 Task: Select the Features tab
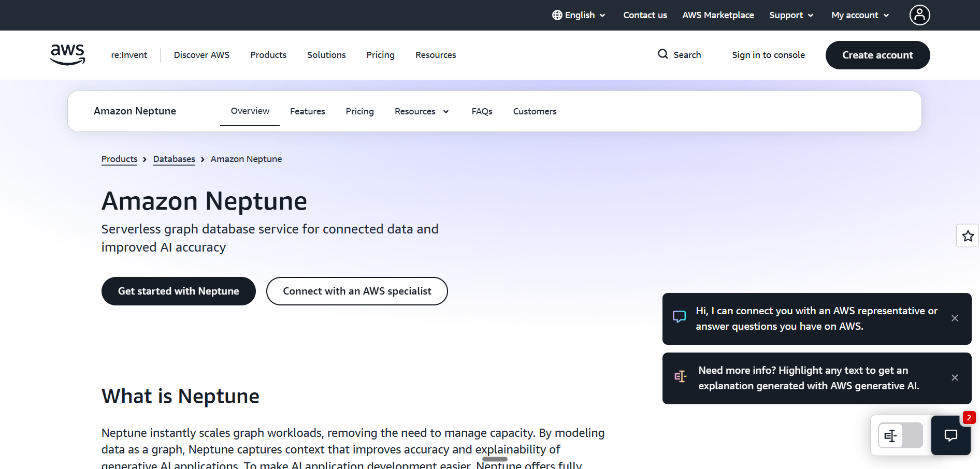(x=308, y=111)
